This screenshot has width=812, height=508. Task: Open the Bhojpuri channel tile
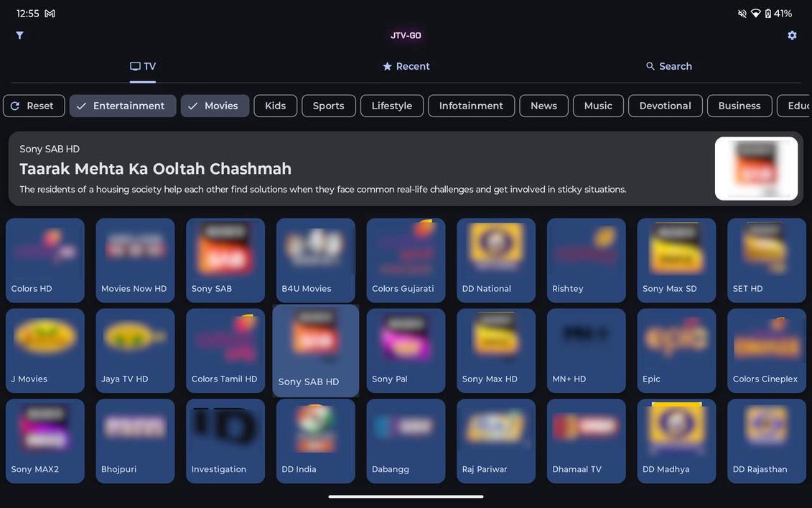pos(135,440)
